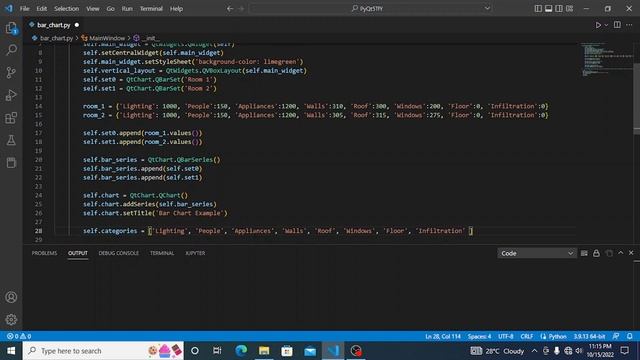Customize layout from title bar icon
The image size is (640, 360).
[x=569, y=9]
